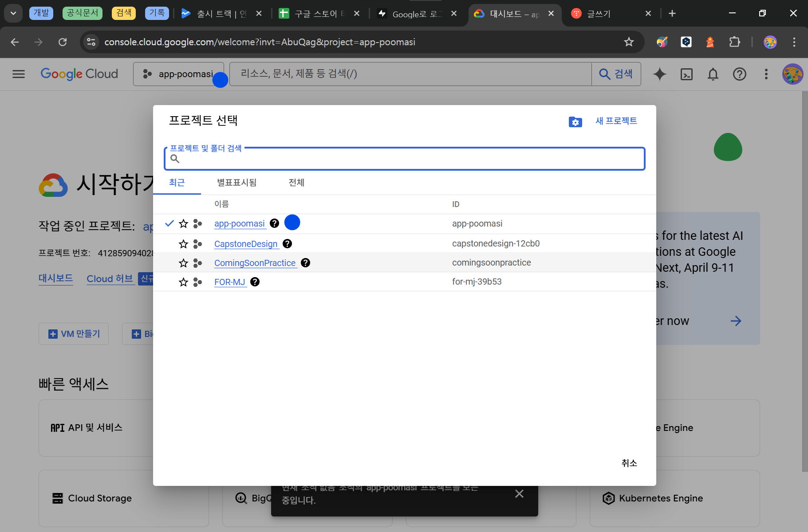
Task: Click the resource search bar in header
Action: pyautogui.click(x=410, y=74)
